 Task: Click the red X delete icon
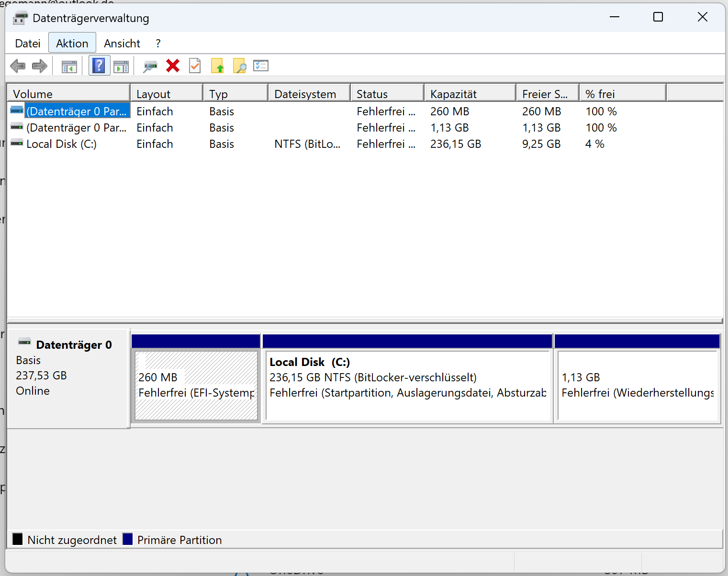pyautogui.click(x=173, y=66)
